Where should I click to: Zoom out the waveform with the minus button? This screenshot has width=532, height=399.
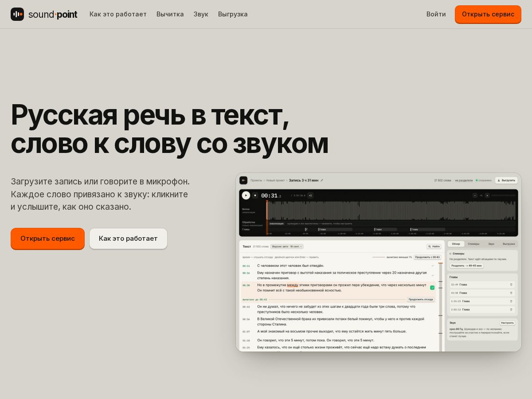pos(475,195)
